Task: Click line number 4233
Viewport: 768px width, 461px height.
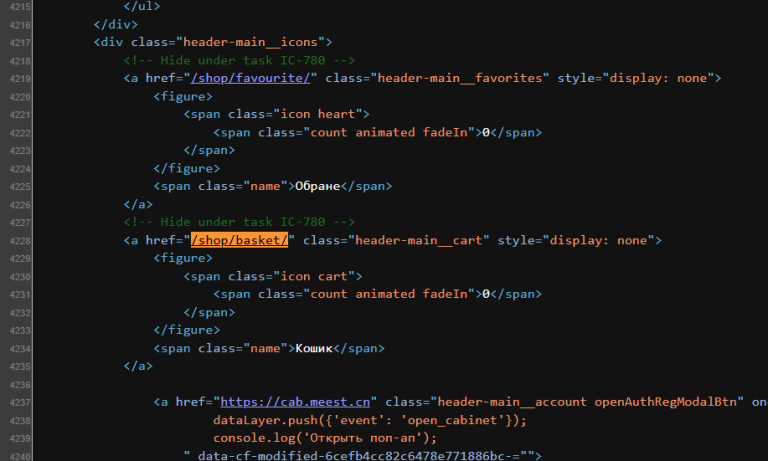Action: [x=20, y=331]
